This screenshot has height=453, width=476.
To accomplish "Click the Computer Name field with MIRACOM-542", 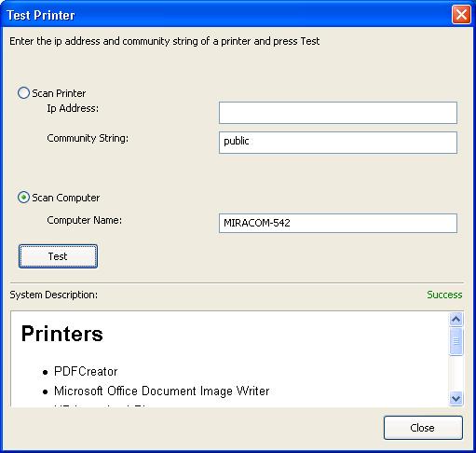I will click(338, 223).
